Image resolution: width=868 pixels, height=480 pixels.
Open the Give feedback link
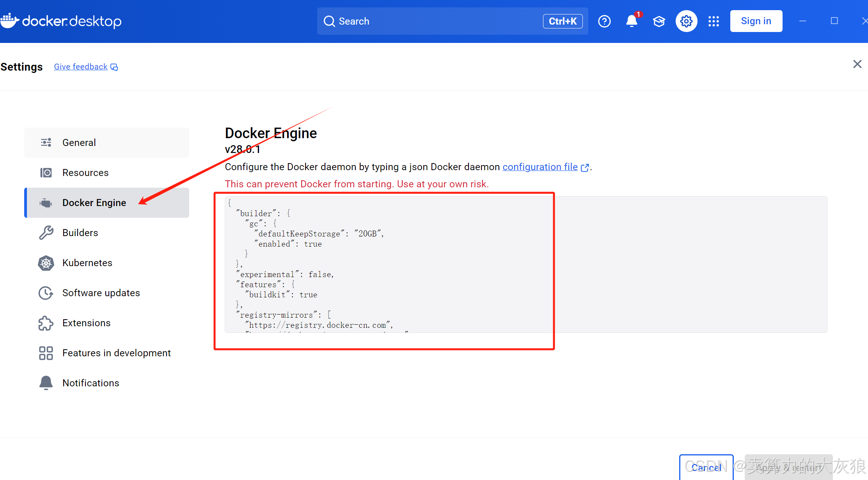pyautogui.click(x=81, y=67)
